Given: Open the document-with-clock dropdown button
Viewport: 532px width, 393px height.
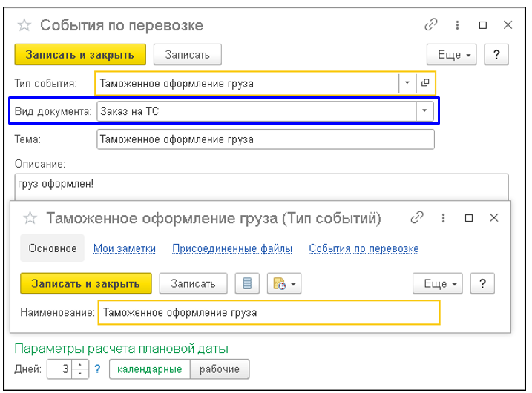Looking at the screenshot, I should click(x=284, y=283).
